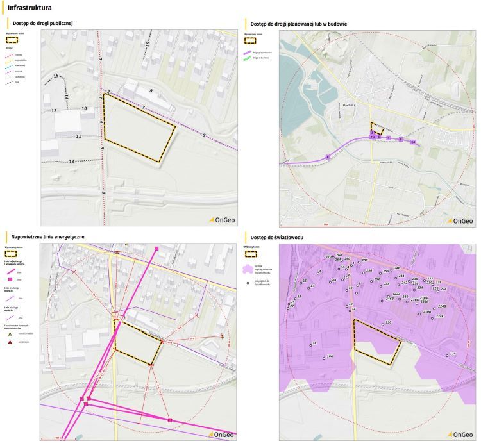Image resolution: width=481 pixels, height=448 pixels.
Task: Click the planned road purple line legend symbol
Action: pyautogui.click(x=247, y=52)
